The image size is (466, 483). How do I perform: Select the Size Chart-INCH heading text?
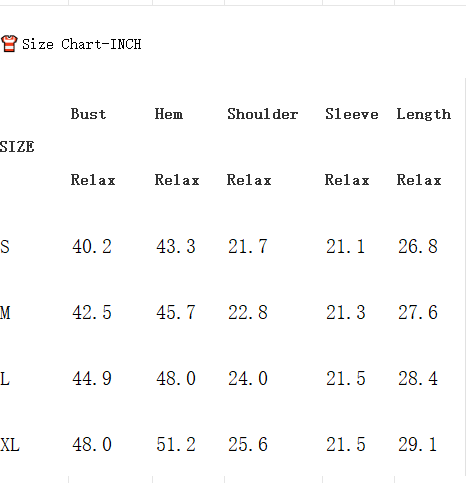[82, 44]
